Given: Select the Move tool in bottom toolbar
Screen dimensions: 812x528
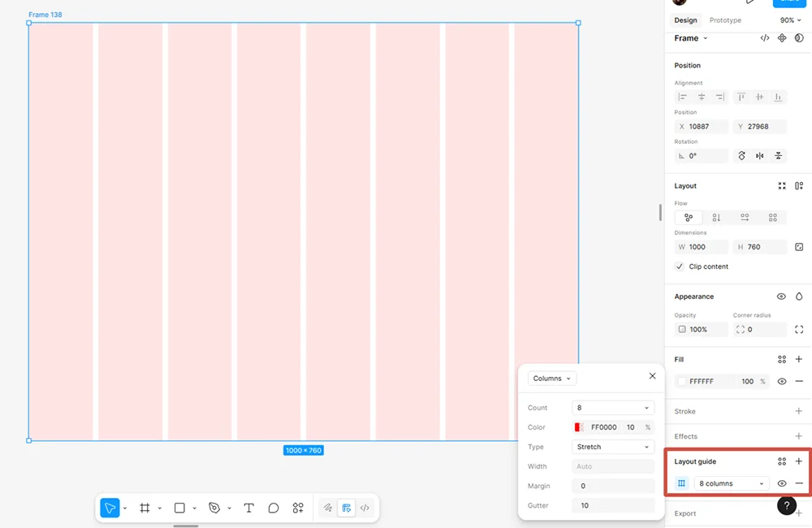Looking at the screenshot, I should [x=110, y=508].
